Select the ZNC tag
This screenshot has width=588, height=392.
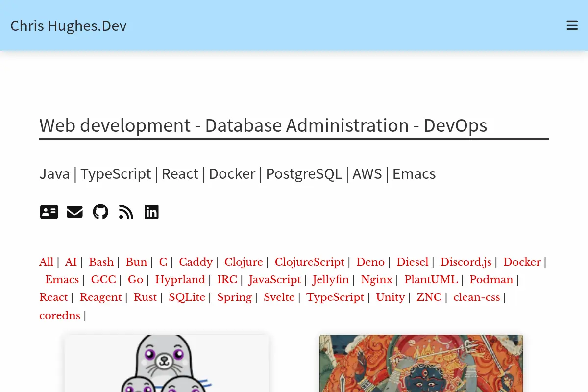pos(429,297)
